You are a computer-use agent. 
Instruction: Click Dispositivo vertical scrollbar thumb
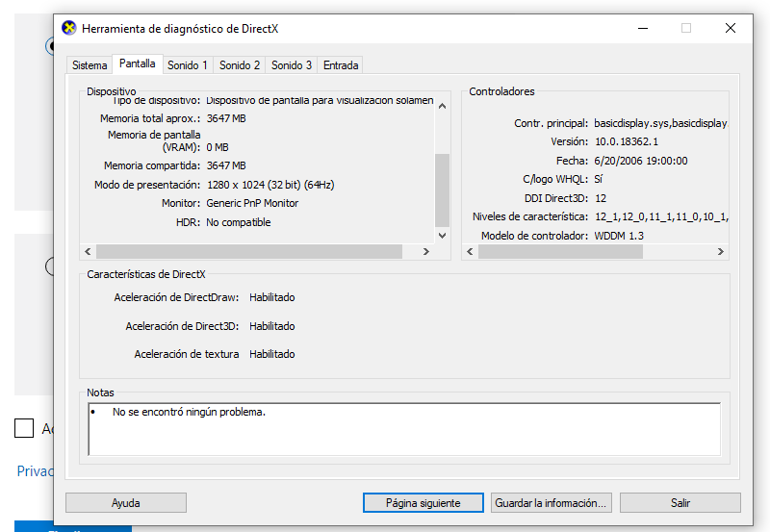pos(442,190)
